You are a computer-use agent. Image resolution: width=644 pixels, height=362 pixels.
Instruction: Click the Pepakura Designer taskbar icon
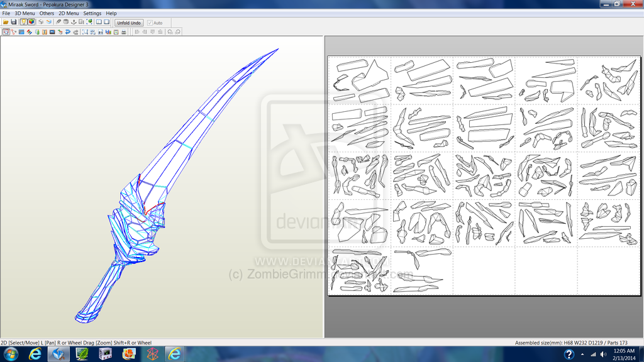tap(58, 354)
